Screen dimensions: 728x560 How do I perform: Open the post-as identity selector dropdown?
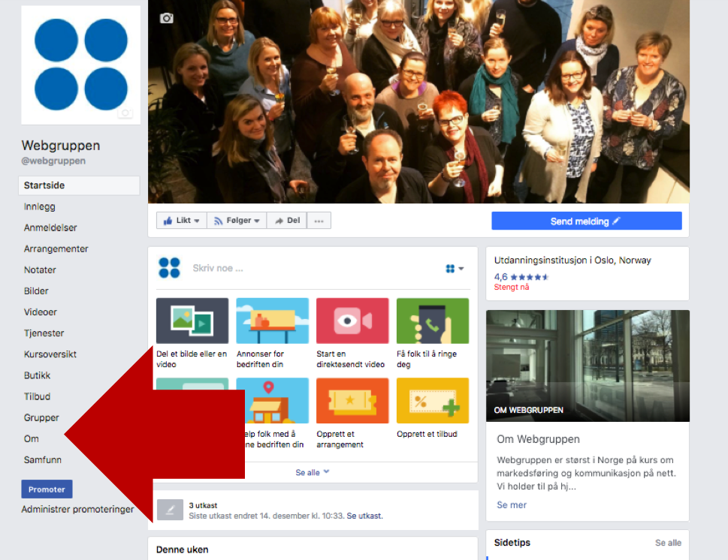pyautogui.click(x=455, y=269)
